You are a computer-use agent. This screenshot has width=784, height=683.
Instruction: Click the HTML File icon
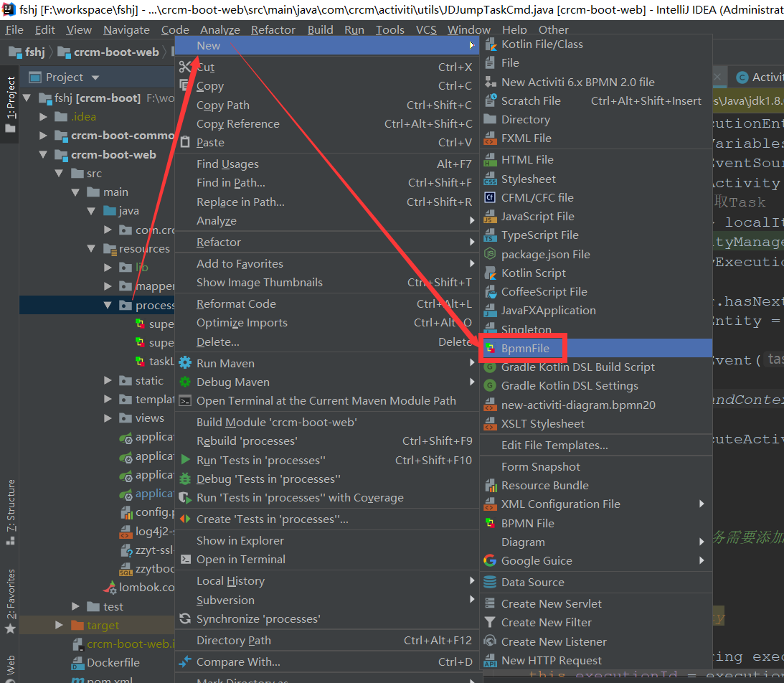point(491,159)
